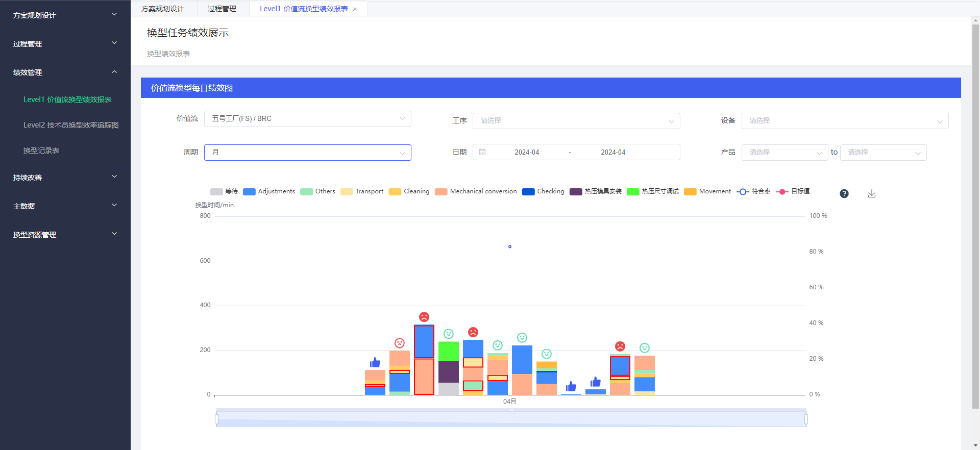Expand 主数据 sidebar menu
Image resolution: width=980 pixels, height=450 pixels.
65,206
